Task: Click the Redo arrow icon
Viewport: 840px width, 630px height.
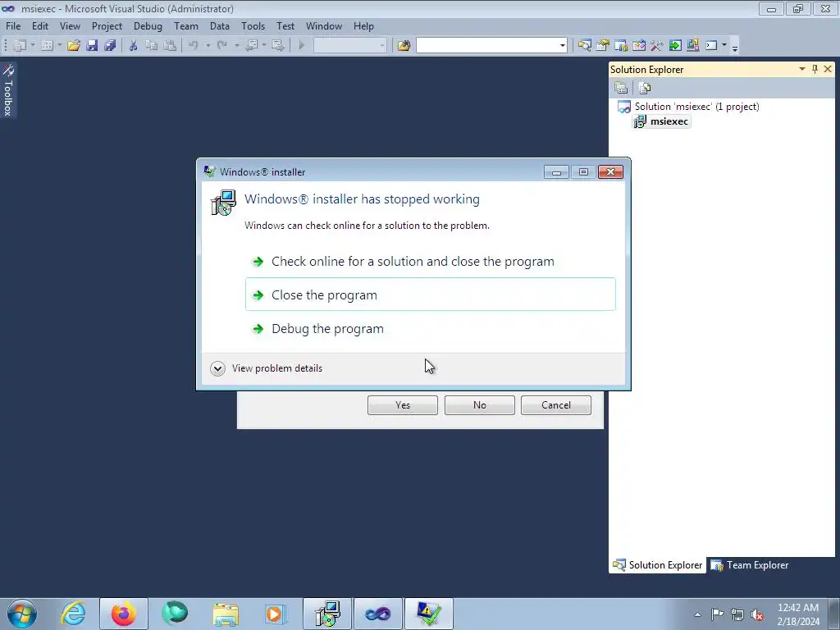Action: coord(222,46)
